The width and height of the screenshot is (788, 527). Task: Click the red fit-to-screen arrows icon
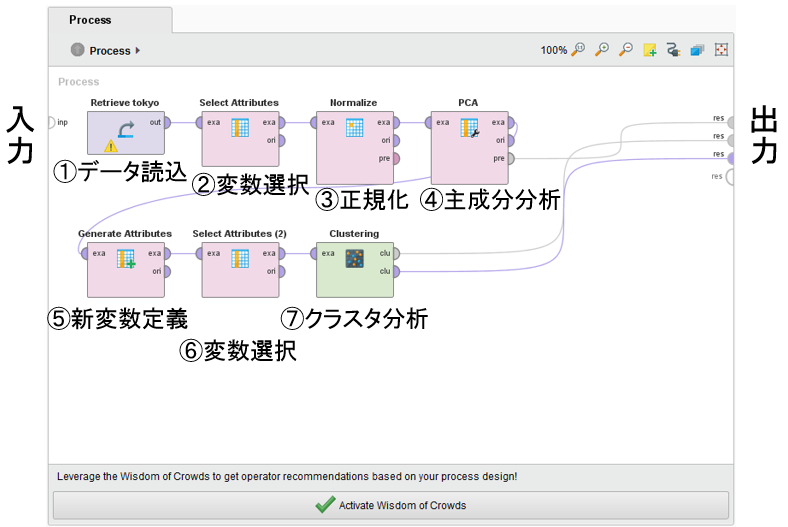(x=721, y=49)
